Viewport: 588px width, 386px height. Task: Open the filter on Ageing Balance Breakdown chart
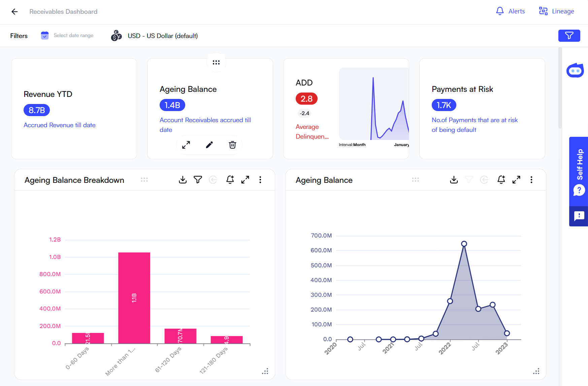pos(198,180)
